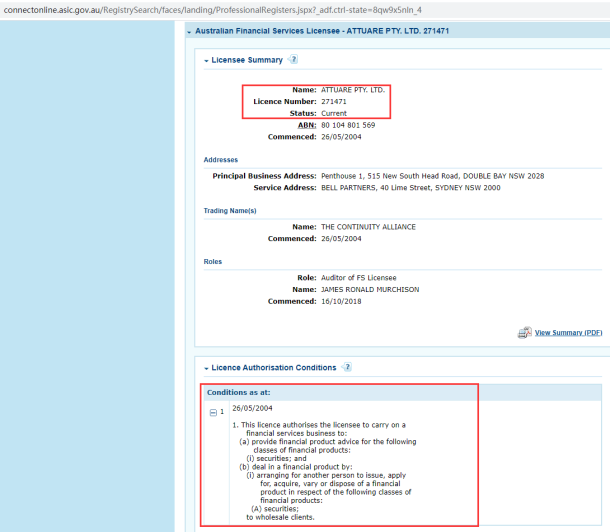Click the conditions date 26/05/2004 in the table
The image size is (610, 532).
click(x=252, y=408)
